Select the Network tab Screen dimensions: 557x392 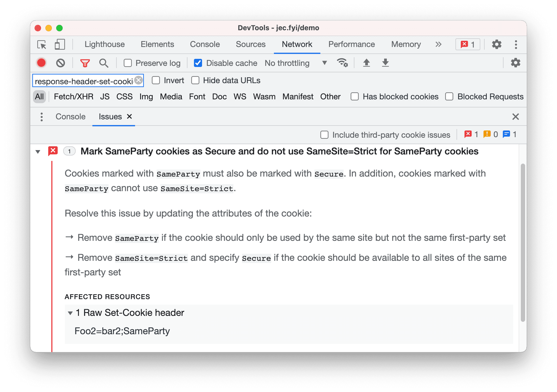(x=296, y=45)
